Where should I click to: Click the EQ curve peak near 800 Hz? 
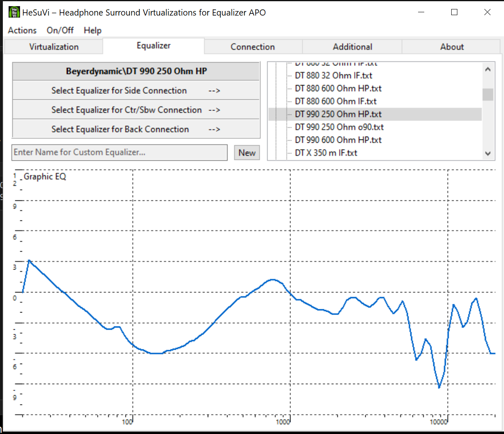(x=273, y=280)
